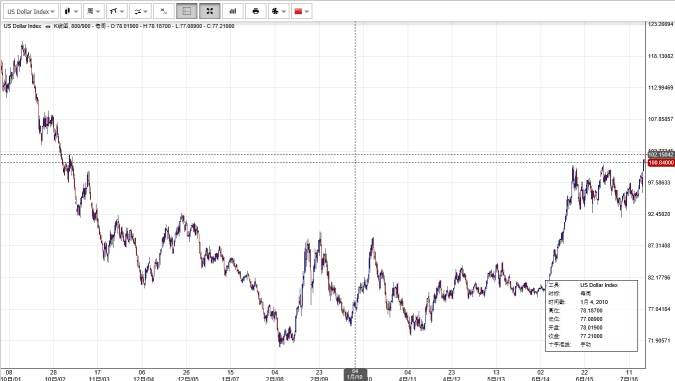Open the weekly timeframe period dropdown
This screenshot has width=675, height=381.
93,11
